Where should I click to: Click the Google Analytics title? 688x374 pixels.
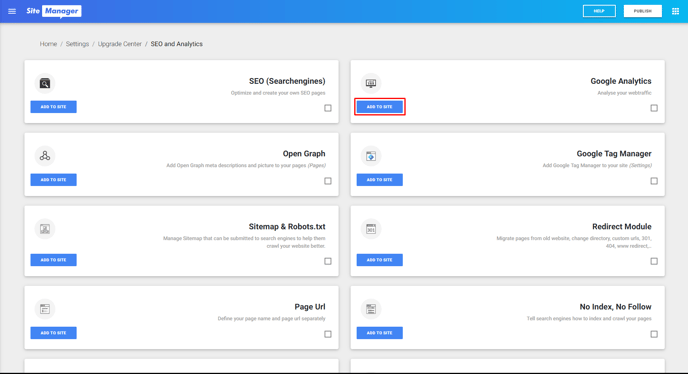pyautogui.click(x=621, y=81)
